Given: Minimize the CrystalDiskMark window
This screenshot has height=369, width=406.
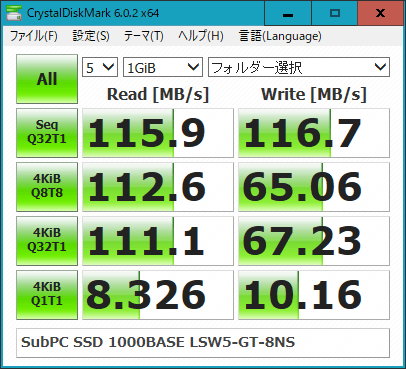Looking at the screenshot, I should tap(288, 13).
